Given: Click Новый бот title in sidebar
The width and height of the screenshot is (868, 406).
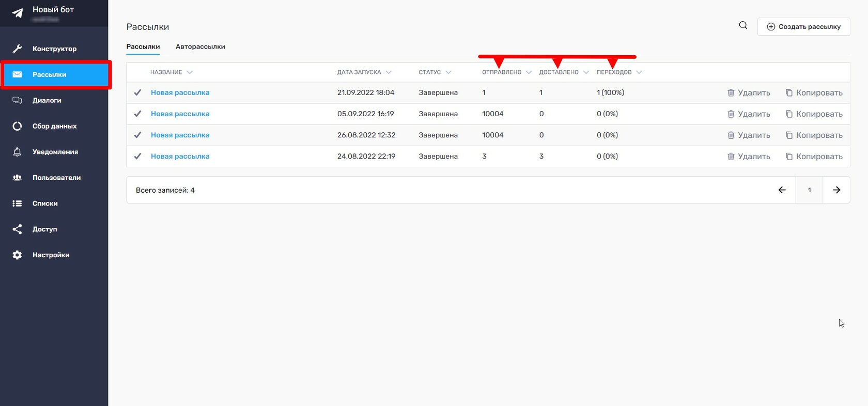Looking at the screenshot, I should 53,9.
